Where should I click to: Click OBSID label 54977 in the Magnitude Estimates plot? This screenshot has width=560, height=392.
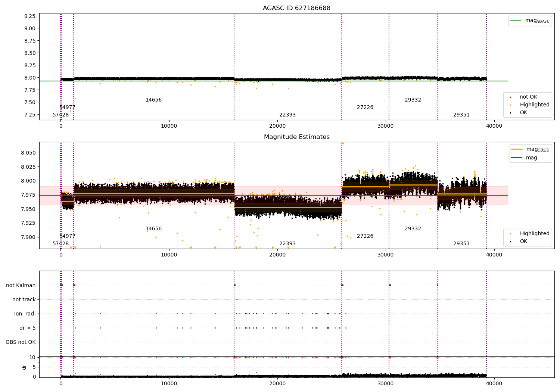click(67, 236)
